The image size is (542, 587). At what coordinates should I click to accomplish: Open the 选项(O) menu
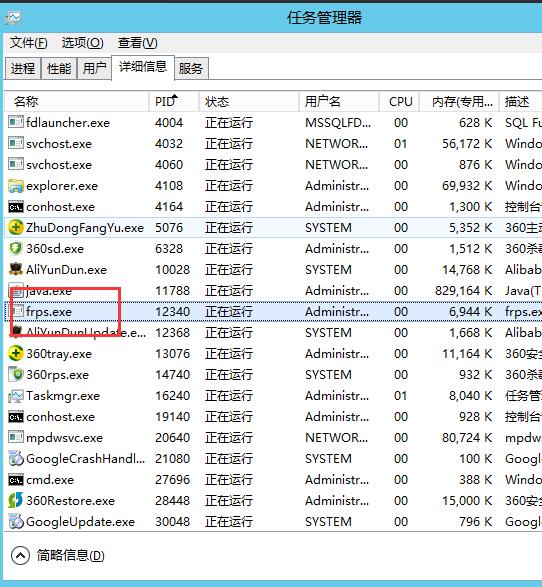coord(82,43)
